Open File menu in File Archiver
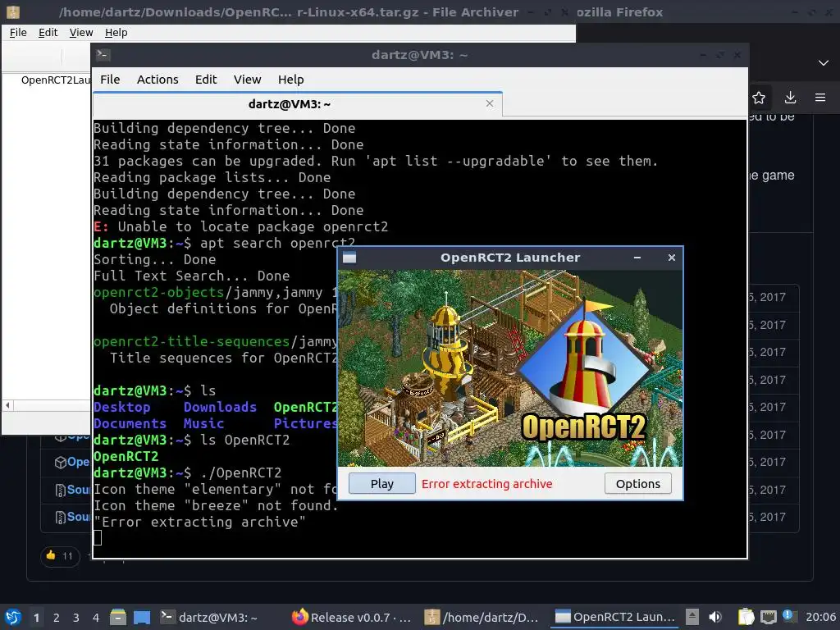The image size is (840, 630). [18, 33]
